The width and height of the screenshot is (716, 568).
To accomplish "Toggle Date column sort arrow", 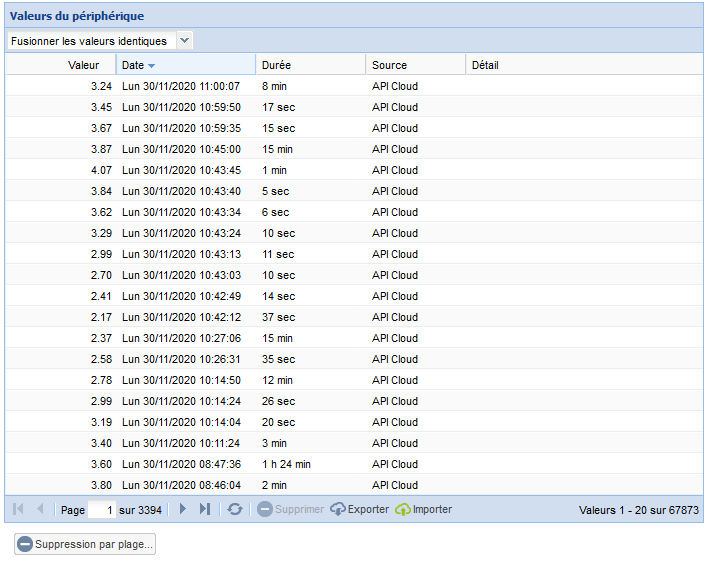I will [x=152, y=65].
